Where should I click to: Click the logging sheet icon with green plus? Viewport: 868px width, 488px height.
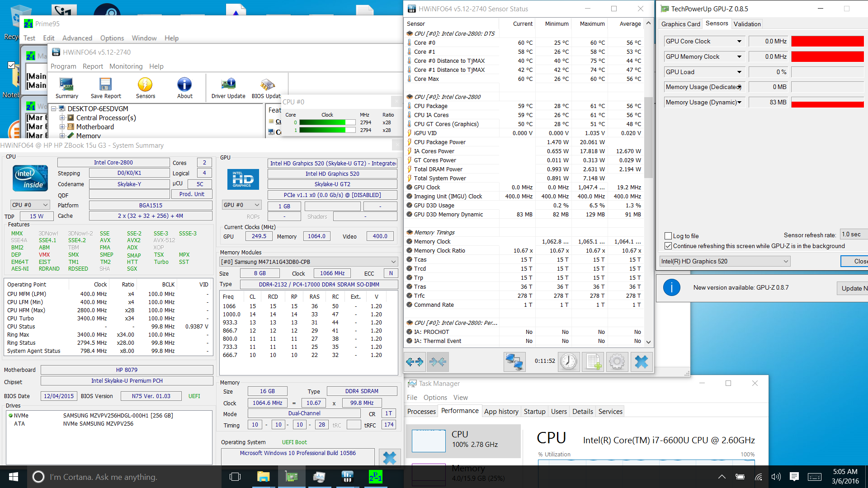[593, 361]
